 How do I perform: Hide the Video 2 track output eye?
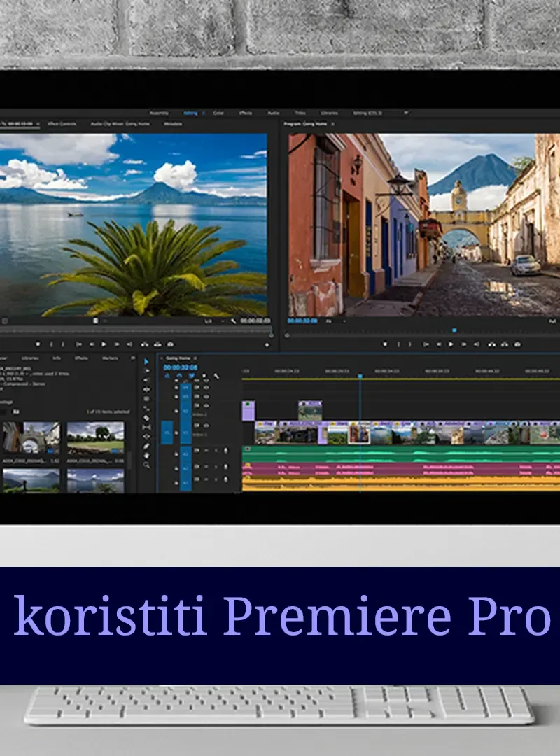pyautogui.click(x=206, y=406)
